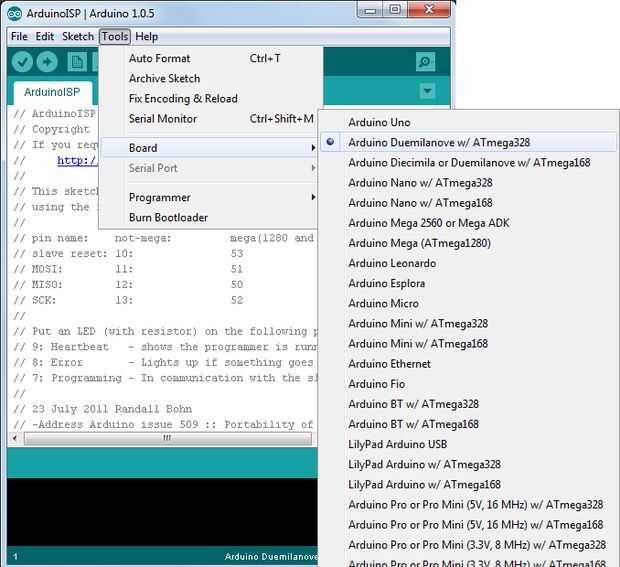The image size is (620, 567).
Task: Click the status bar board name 'Arduino Duemilanove'
Action: click(271, 557)
